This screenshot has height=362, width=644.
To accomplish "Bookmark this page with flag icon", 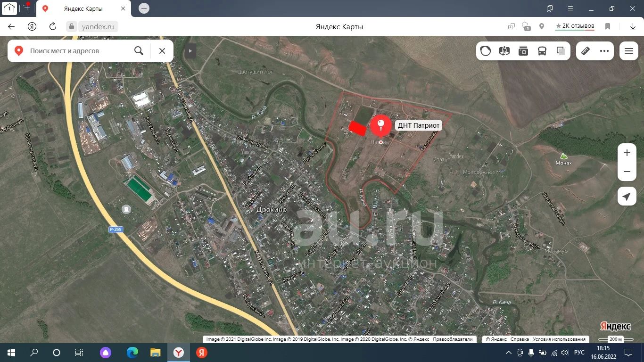I will coord(608,27).
